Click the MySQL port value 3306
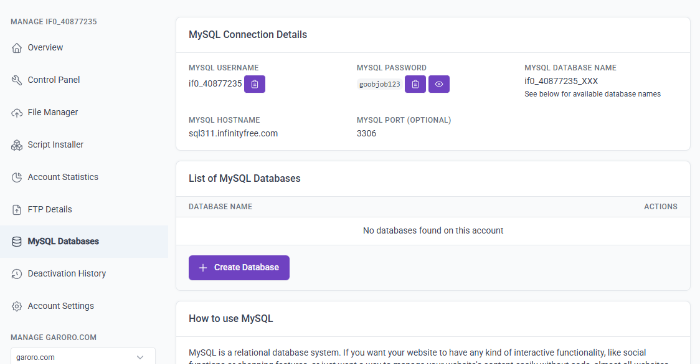The image size is (700, 364). point(366,133)
